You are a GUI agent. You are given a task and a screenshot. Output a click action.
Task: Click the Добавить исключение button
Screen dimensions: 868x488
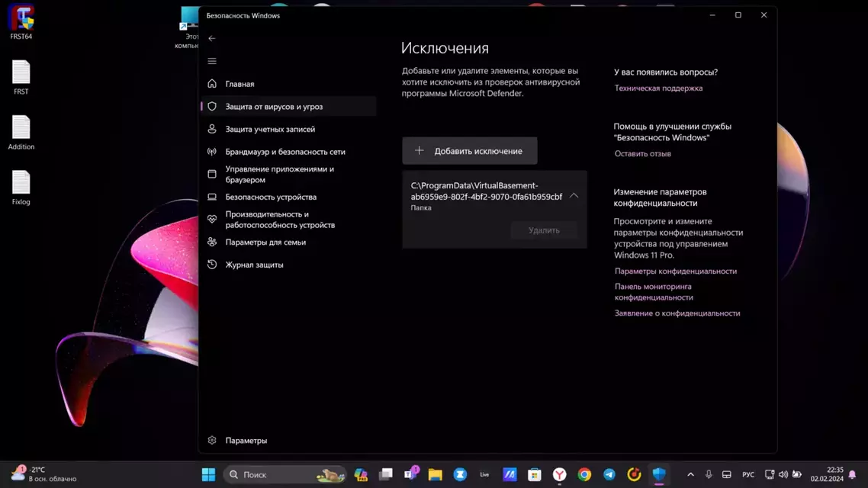click(x=469, y=150)
